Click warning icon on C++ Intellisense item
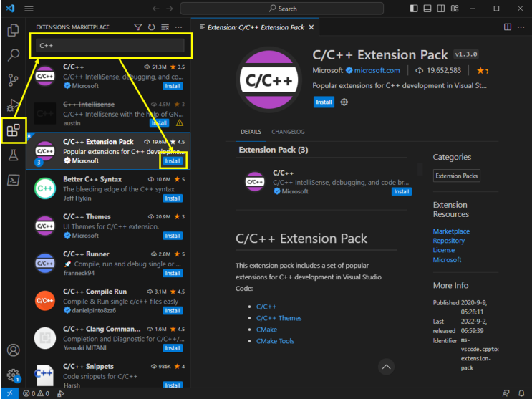 180,123
